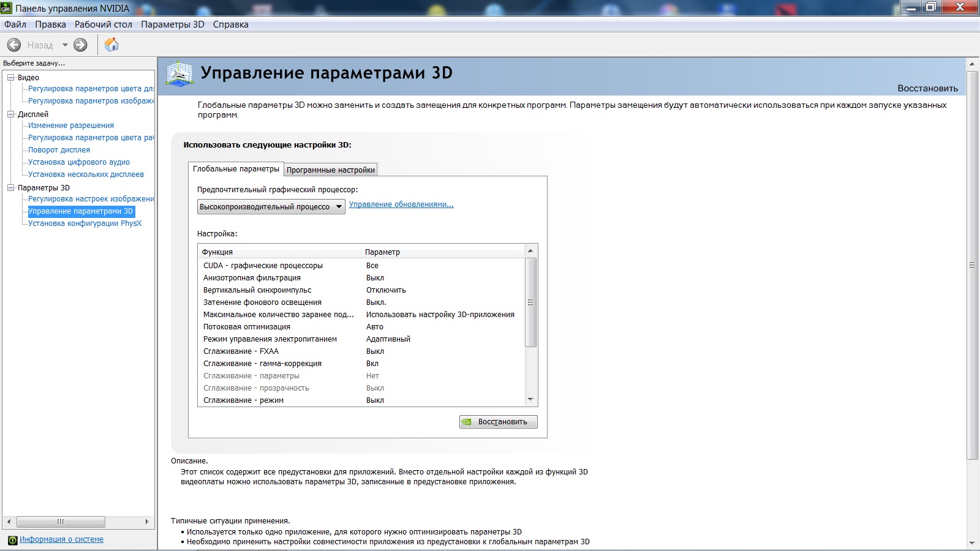The image size is (980, 551).
Task: Click the Восстановить button below settings list
Action: [x=499, y=422]
